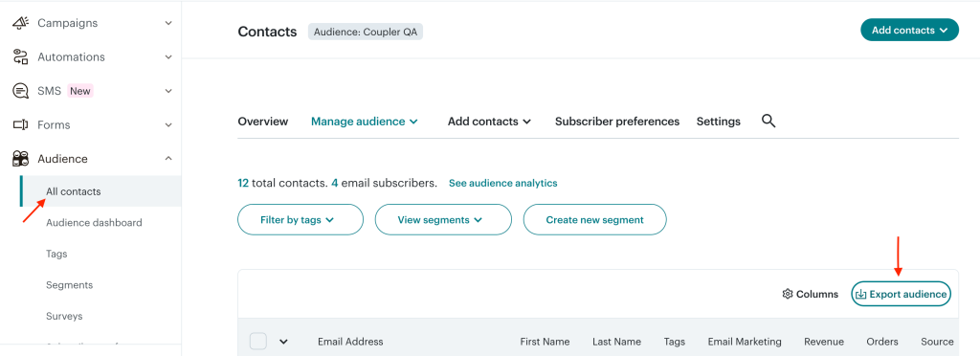980x356 pixels.
Task: Expand the SMS sidebar section
Action: point(168,91)
